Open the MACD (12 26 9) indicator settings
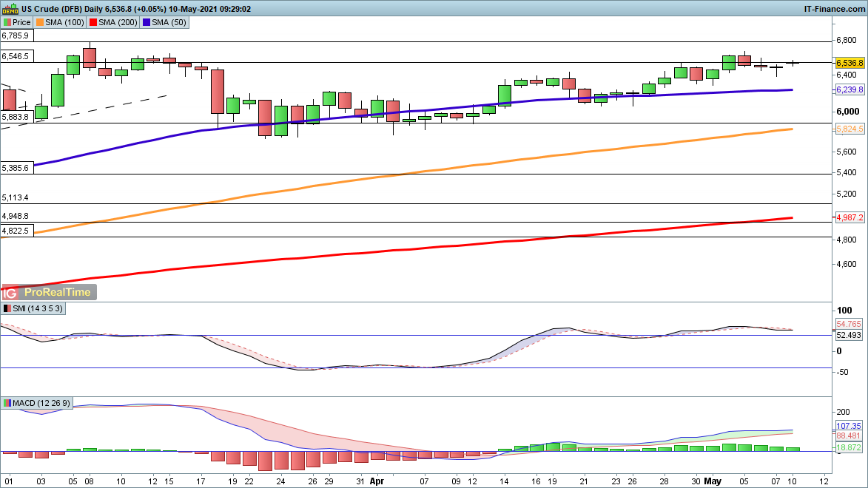This screenshot has width=868, height=488. (x=42, y=403)
